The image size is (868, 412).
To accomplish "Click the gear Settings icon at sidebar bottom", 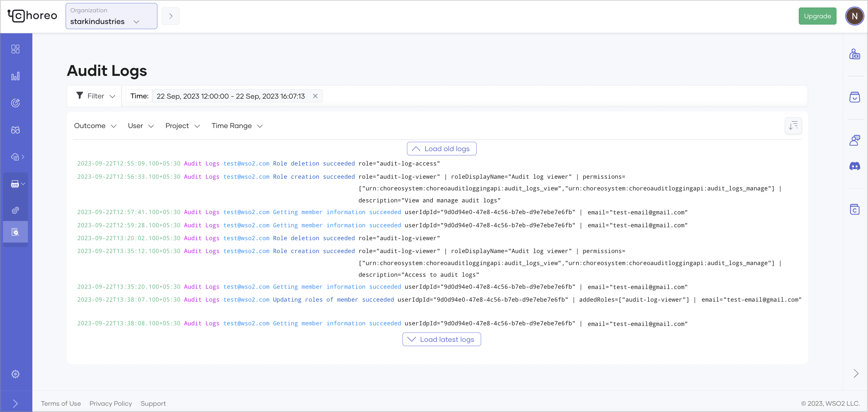I will [x=16, y=374].
